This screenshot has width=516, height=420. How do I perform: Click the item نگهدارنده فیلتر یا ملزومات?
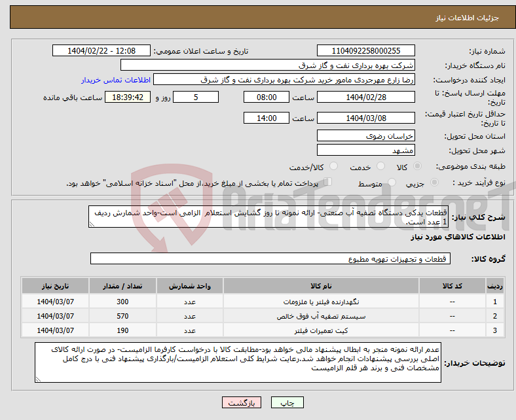point(321,302)
